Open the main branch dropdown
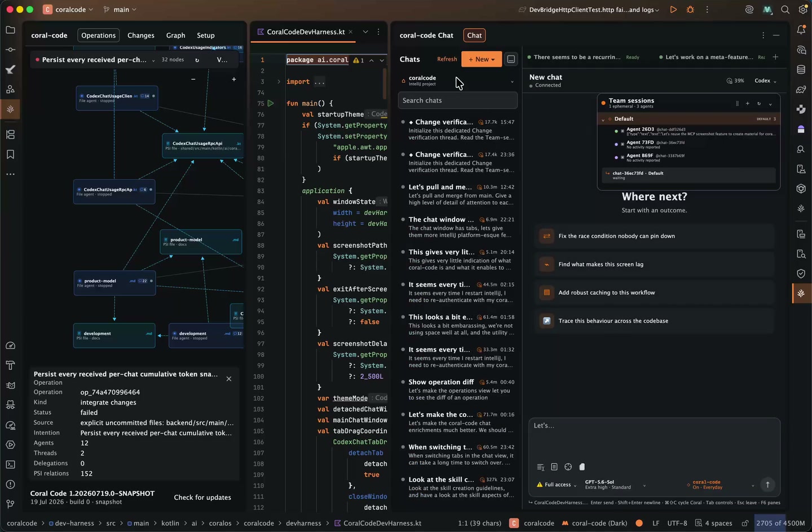 click(x=120, y=10)
